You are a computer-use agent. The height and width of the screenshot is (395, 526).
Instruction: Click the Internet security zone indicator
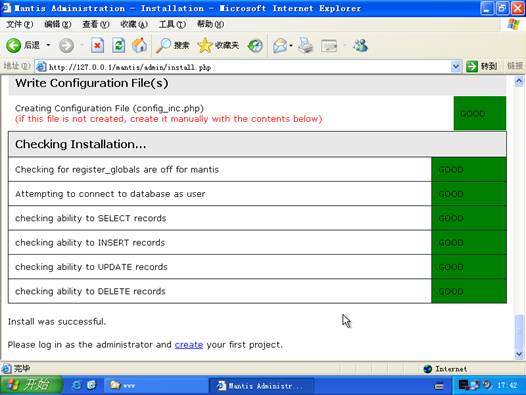click(x=445, y=369)
